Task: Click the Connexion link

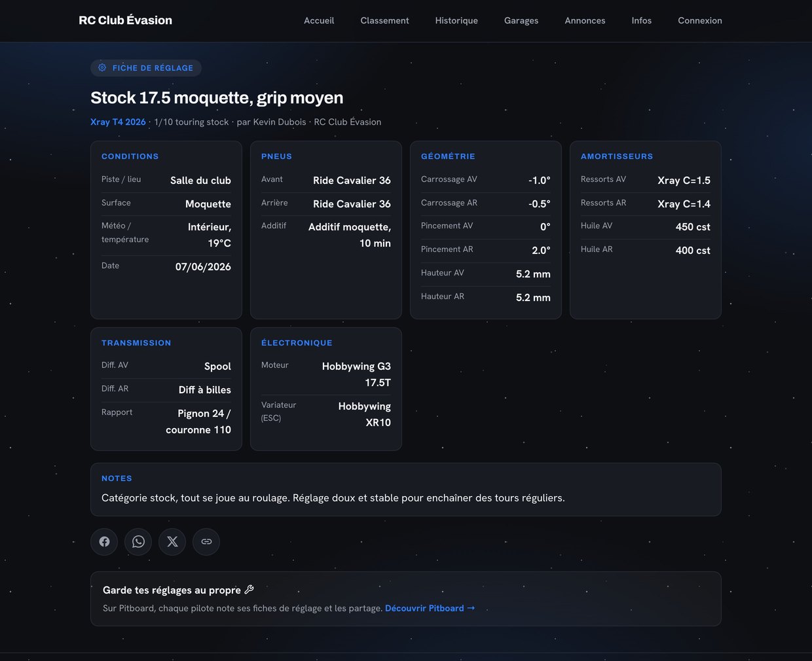Action: 700,21
